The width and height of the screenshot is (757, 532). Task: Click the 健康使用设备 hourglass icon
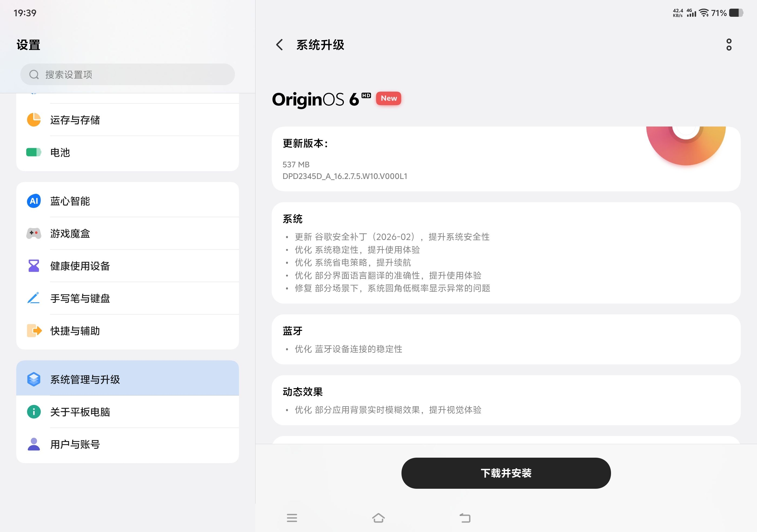pos(34,266)
